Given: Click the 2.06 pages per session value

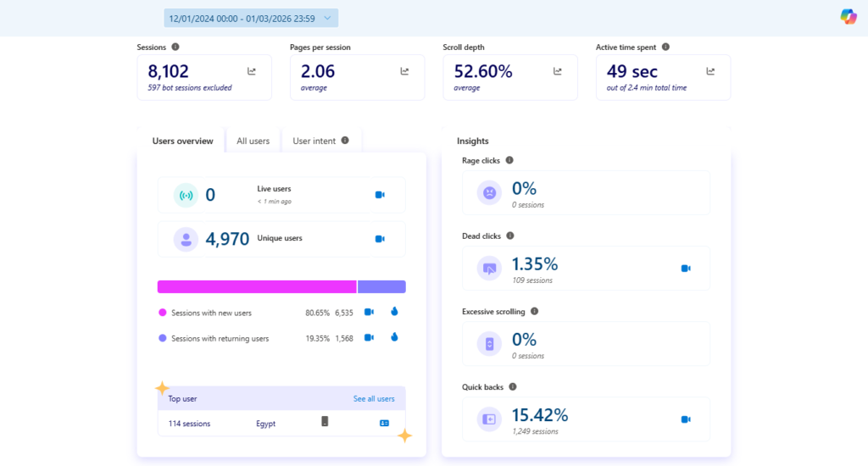Looking at the screenshot, I should point(318,71).
